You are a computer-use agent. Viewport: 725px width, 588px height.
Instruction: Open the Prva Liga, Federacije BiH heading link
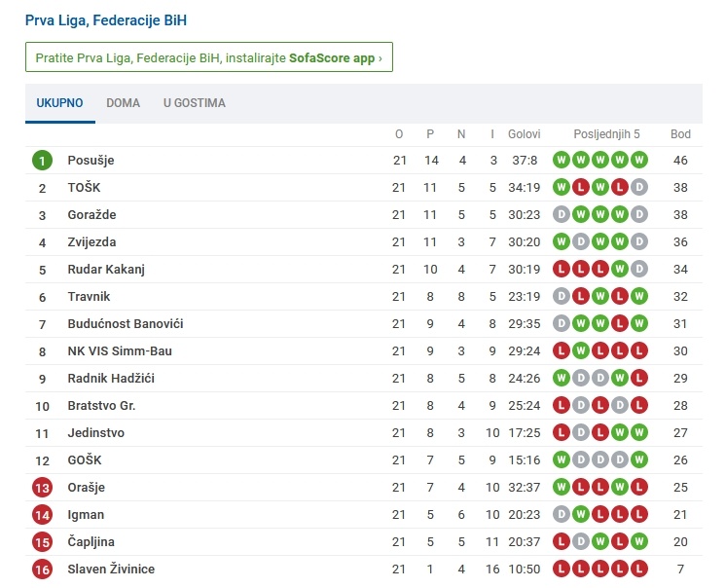coord(106,20)
